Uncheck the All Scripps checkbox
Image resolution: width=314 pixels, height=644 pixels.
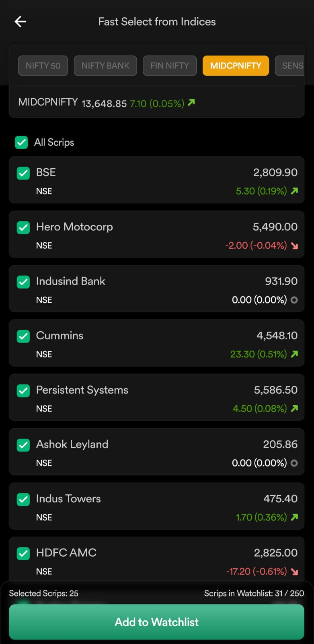click(21, 142)
